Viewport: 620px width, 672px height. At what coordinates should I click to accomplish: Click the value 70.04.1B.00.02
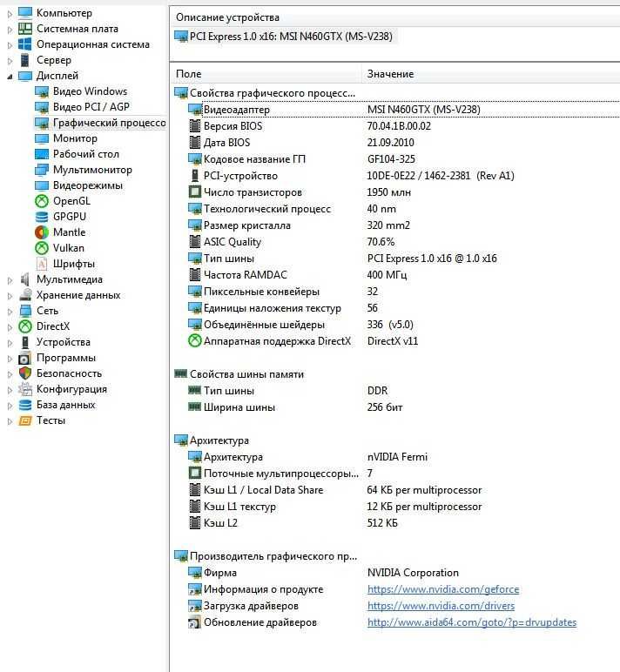399,126
